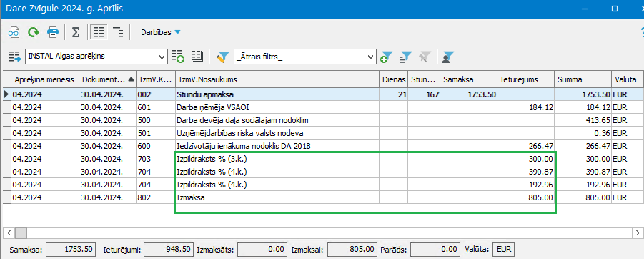Image resolution: width=644 pixels, height=259 pixels.
Task: Click the Summa column header
Action: point(583,79)
